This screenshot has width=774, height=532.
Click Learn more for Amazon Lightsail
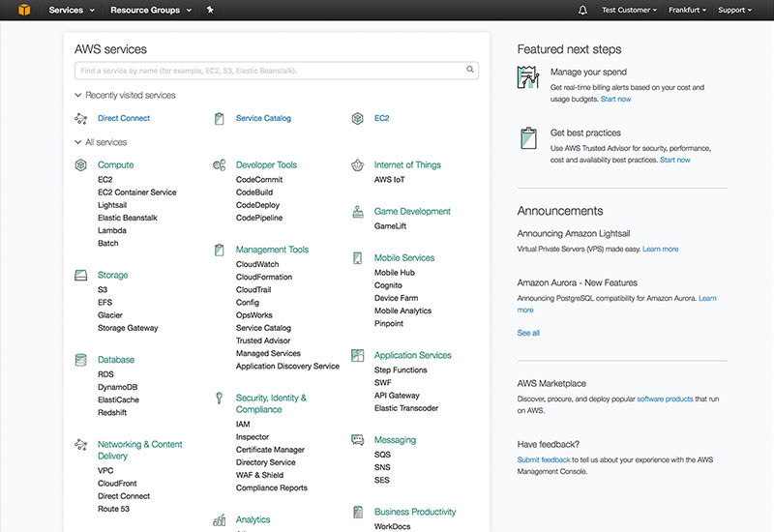tap(661, 250)
